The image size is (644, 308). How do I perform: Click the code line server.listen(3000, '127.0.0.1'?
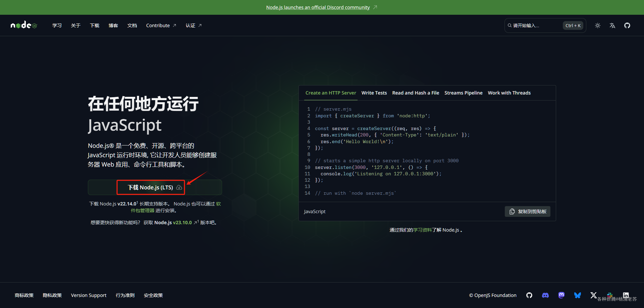[x=371, y=167]
